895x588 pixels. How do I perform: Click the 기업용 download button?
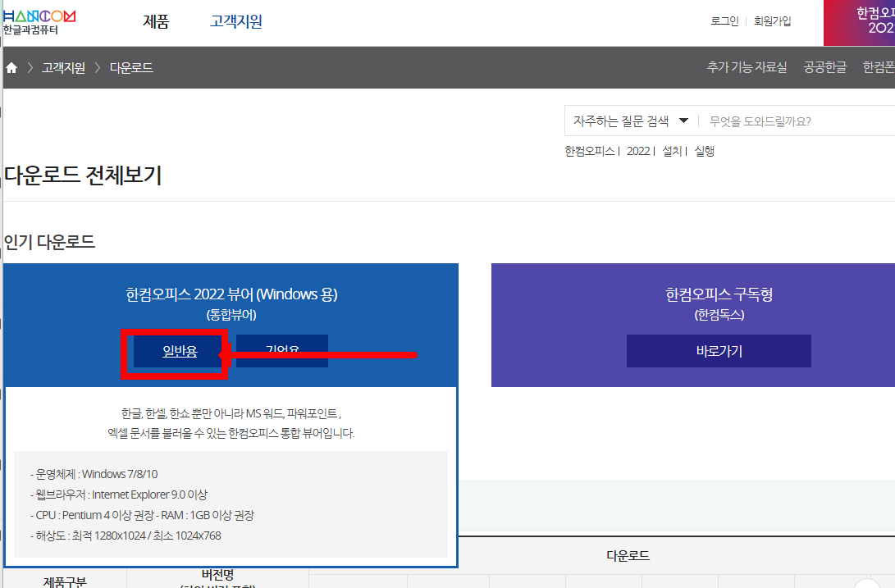click(x=281, y=351)
